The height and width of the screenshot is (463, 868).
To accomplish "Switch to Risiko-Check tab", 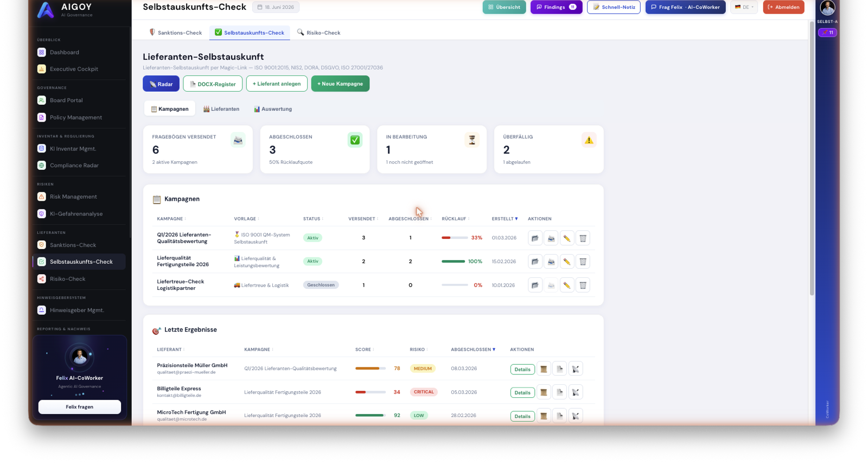I will (319, 33).
